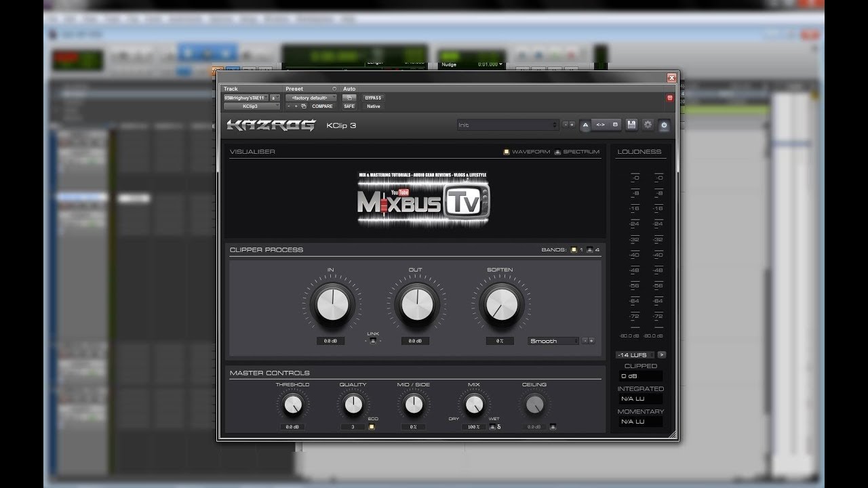Click the Native format button
The width and height of the screenshot is (868, 488).
coord(374,106)
